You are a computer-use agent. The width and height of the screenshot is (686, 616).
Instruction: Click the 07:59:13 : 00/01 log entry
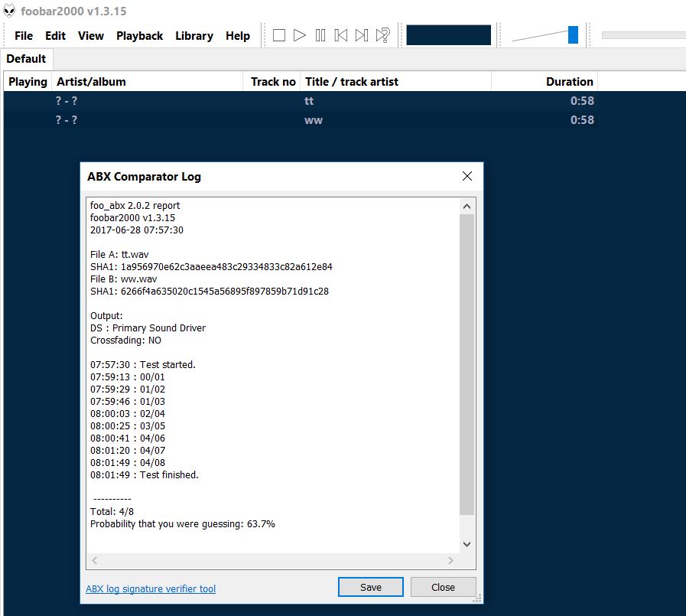[128, 376]
